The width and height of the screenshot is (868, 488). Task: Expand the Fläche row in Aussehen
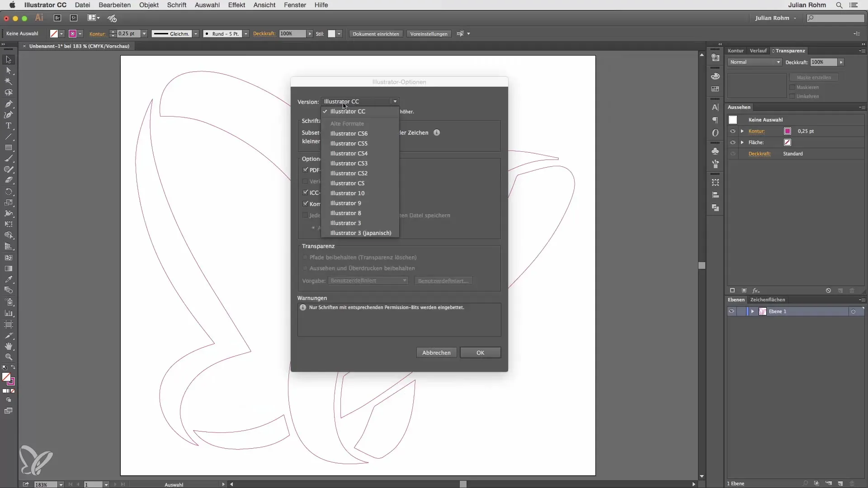point(742,142)
